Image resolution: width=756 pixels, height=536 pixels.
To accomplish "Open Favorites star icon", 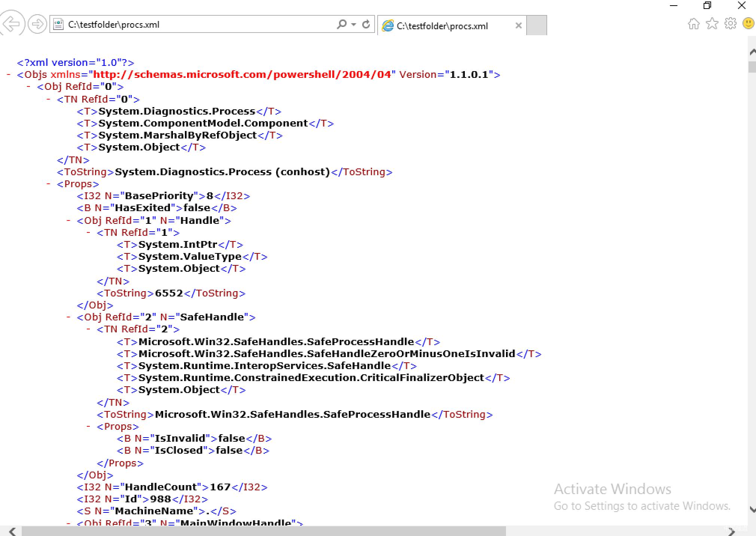I will tap(712, 24).
